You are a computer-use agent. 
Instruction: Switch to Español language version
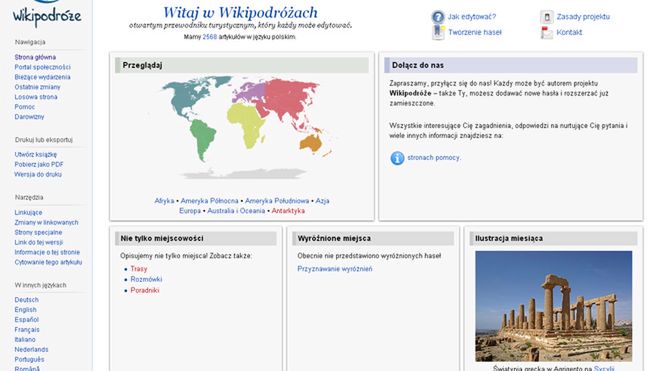coord(27,320)
